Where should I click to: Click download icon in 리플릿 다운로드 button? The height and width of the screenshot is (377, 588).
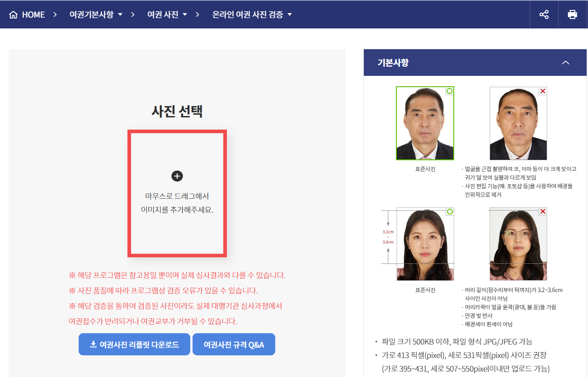94,344
